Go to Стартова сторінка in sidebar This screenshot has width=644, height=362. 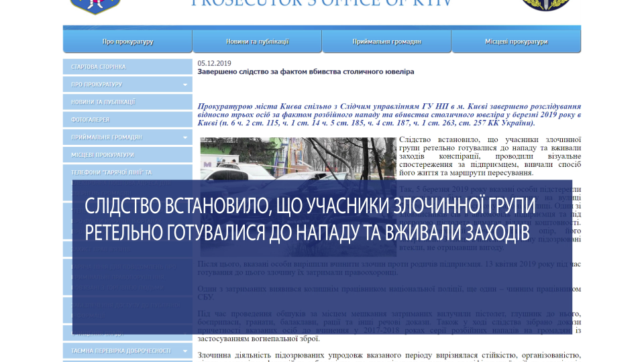pyautogui.click(x=127, y=67)
